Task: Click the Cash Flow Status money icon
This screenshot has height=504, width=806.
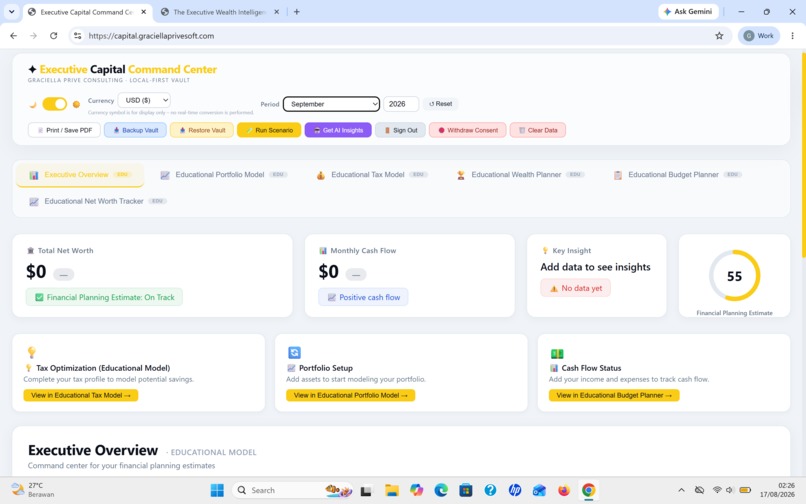Action: pos(557,353)
